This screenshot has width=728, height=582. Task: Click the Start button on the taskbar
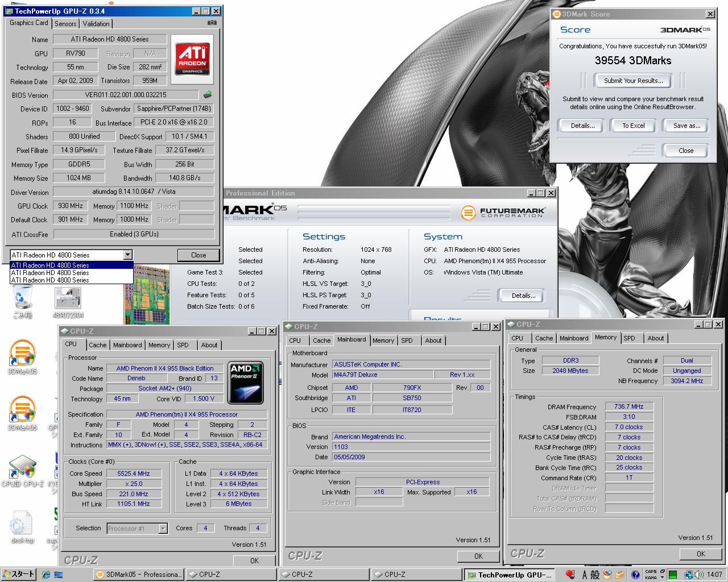point(19,575)
